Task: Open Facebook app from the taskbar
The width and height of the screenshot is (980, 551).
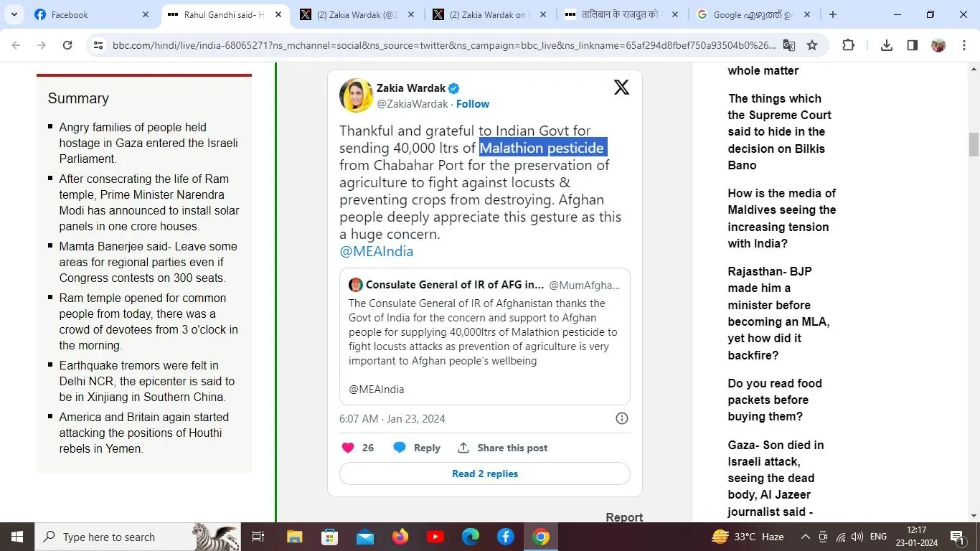Action: (x=505, y=537)
